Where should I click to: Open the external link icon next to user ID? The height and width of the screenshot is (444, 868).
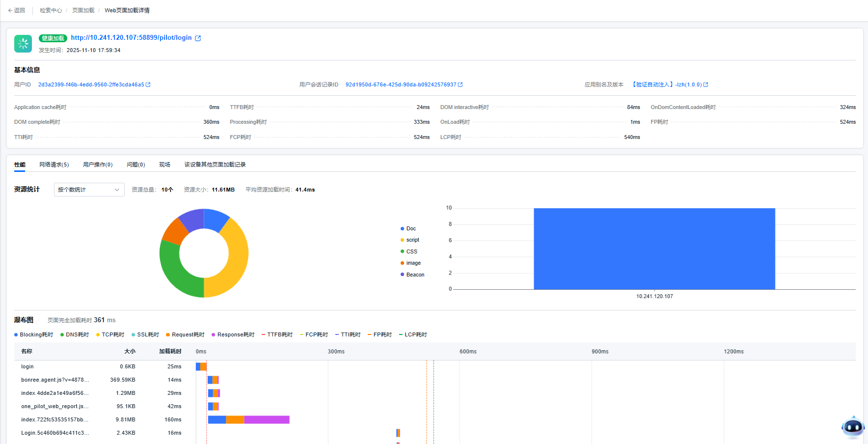tap(148, 84)
